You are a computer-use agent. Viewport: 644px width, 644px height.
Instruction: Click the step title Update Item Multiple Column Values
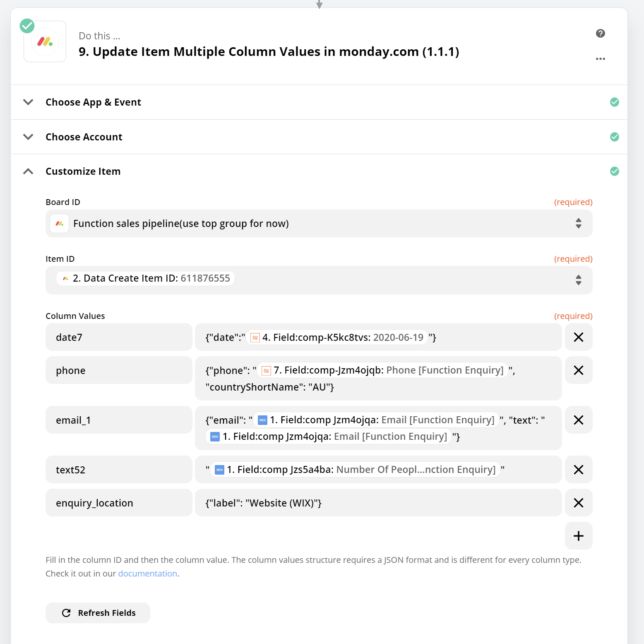269,52
